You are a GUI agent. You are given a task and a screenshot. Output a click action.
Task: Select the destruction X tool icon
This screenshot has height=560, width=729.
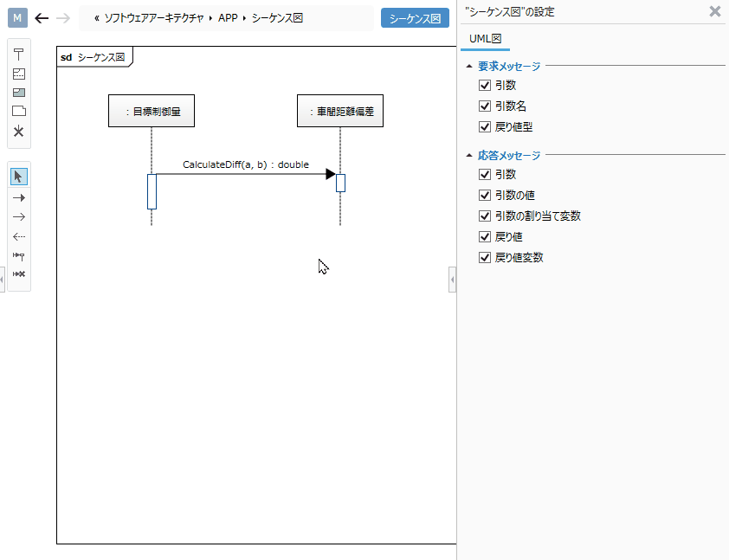18,131
